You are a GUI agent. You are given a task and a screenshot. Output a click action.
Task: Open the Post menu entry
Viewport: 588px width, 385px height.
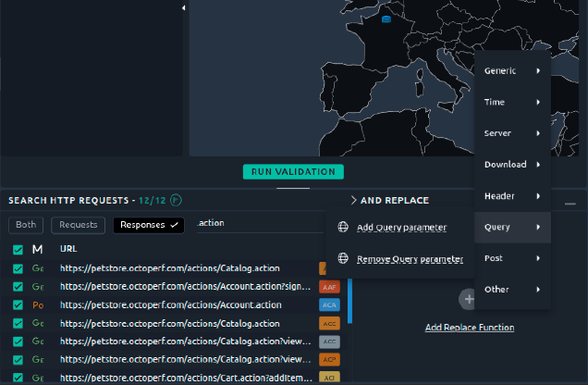[512, 258]
